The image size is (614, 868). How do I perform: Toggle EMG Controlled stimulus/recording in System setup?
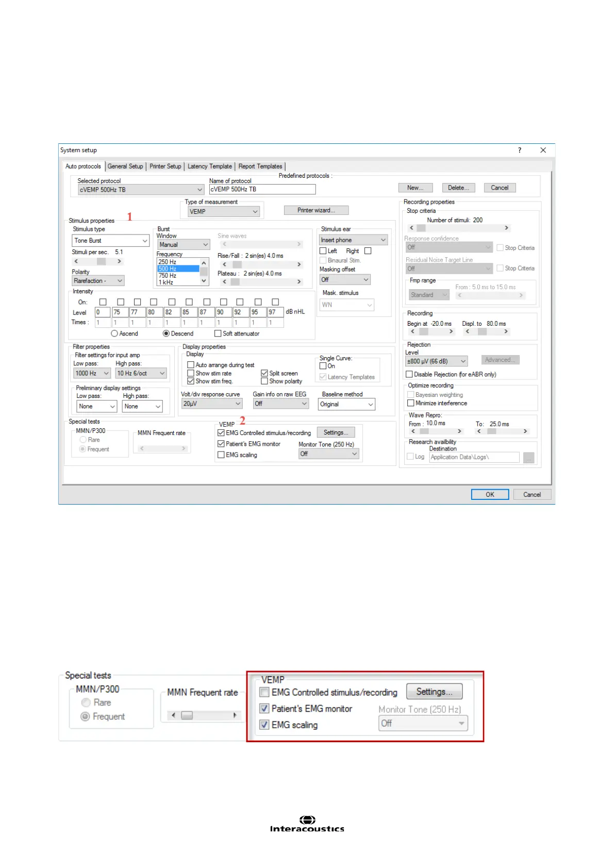click(221, 433)
